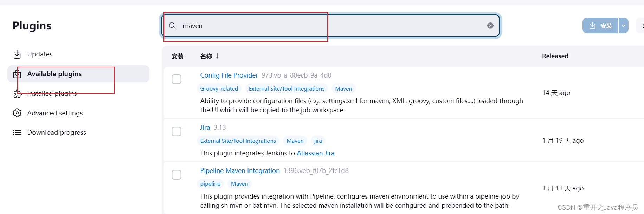Select the Jira plugin checkbox
The height and width of the screenshot is (214, 644).
point(176,132)
